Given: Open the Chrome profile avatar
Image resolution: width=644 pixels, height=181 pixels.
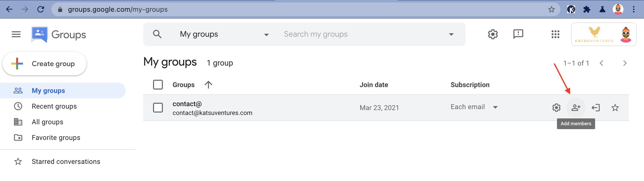Looking at the screenshot, I should click(x=618, y=10).
